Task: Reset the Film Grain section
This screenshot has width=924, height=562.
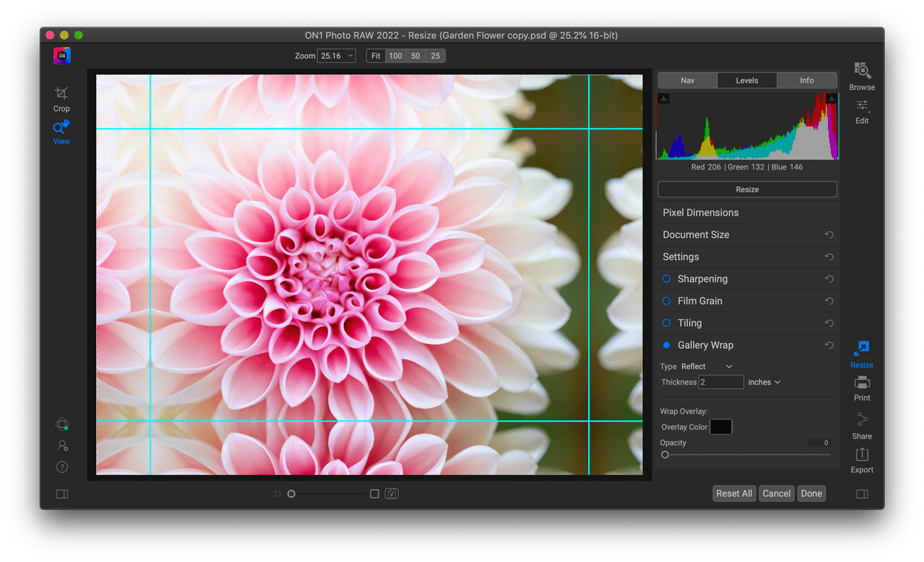Action: coord(829,301)
